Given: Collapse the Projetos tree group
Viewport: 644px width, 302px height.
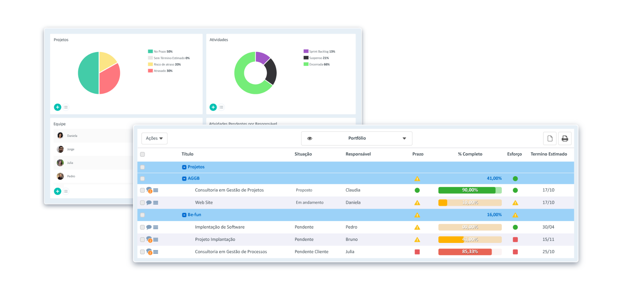Looking at the screenshot, I should pos(184,167).
